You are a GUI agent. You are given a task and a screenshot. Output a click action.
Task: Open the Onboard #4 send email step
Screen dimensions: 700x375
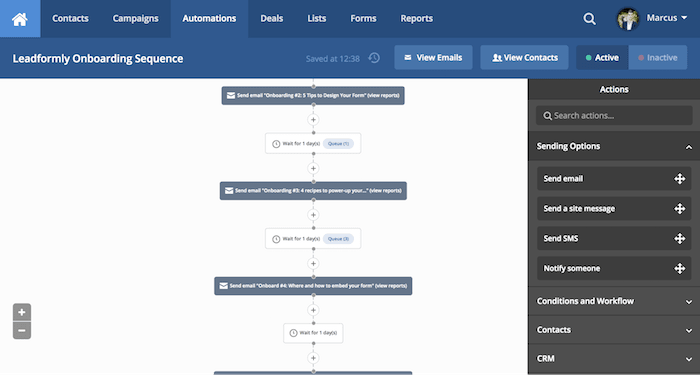313,286
